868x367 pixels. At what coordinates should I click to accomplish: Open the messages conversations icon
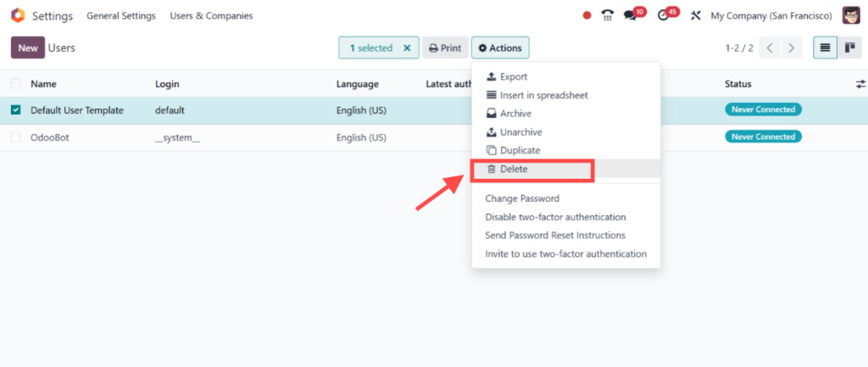point(630,15)
